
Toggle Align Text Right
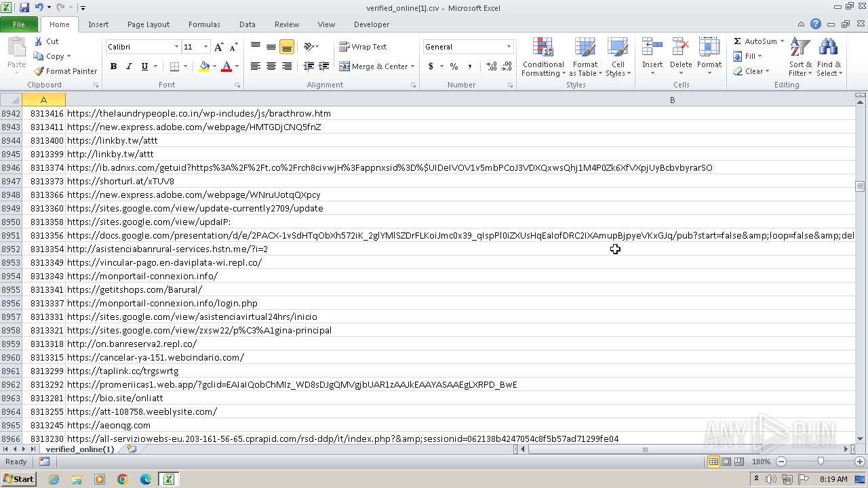287,66
